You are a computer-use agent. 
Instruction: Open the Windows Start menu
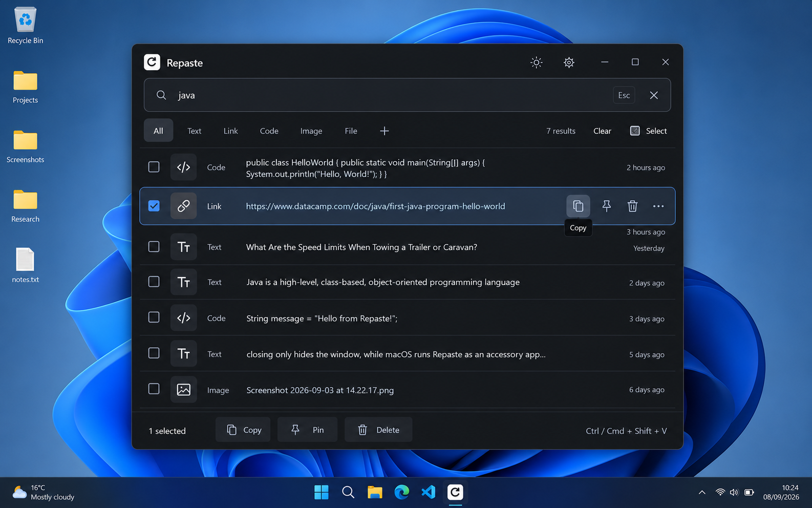click(x=322, y=492)
